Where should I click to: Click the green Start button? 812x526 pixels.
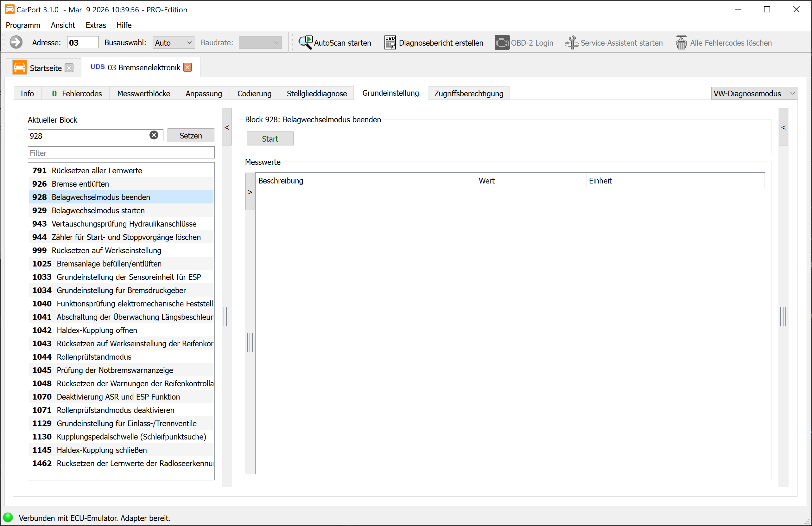(x=270, y=138)
